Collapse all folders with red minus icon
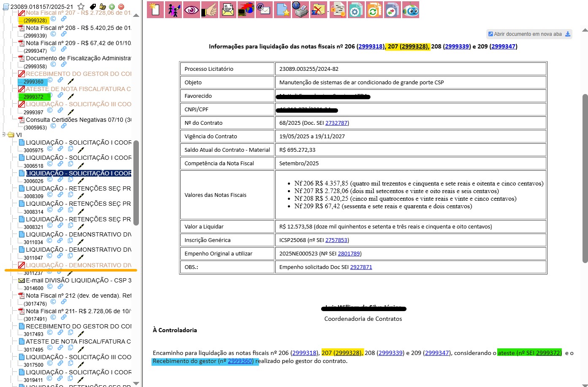Viewport: 588px width, 387px height. pos(121,7)
